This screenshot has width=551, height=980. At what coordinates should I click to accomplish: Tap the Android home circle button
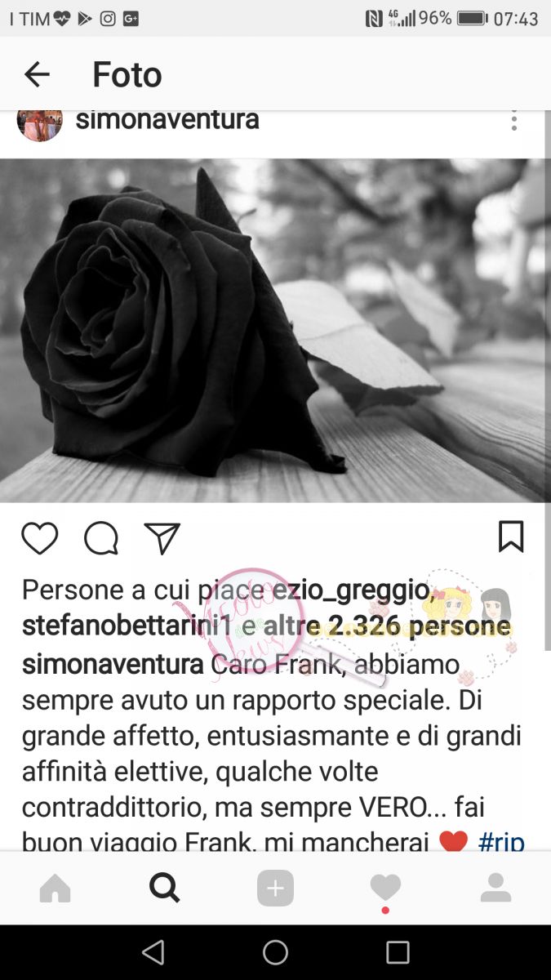tap(275, 952)
